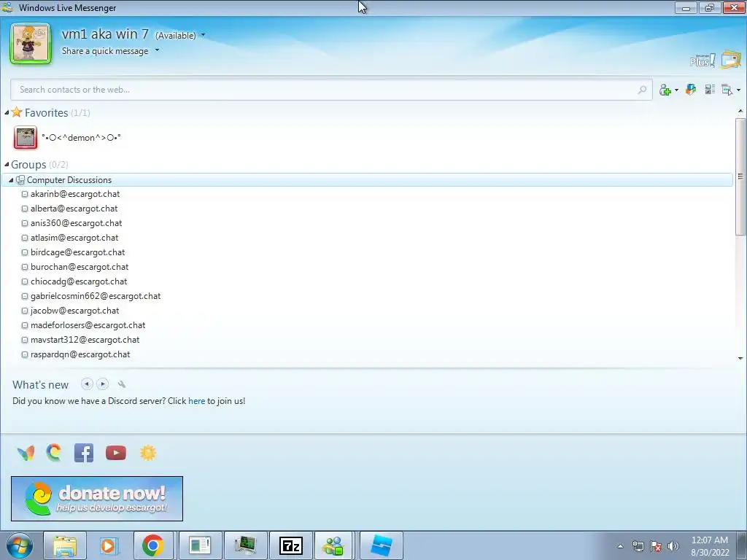This screenshot has height=560, width=747.
Task: Select contact mavstart312@escargot.chat
Action: (x=85, y=340)
